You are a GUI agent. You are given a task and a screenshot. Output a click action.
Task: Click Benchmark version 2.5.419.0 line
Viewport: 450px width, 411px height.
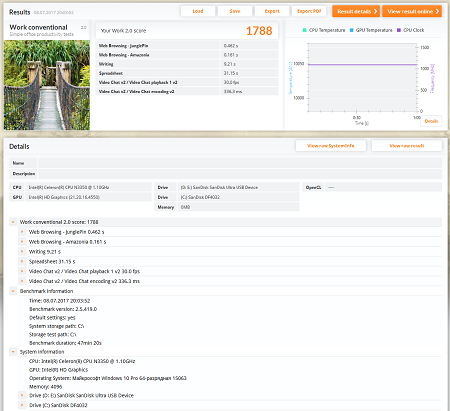pyautogui.click(x=63, y=309)
